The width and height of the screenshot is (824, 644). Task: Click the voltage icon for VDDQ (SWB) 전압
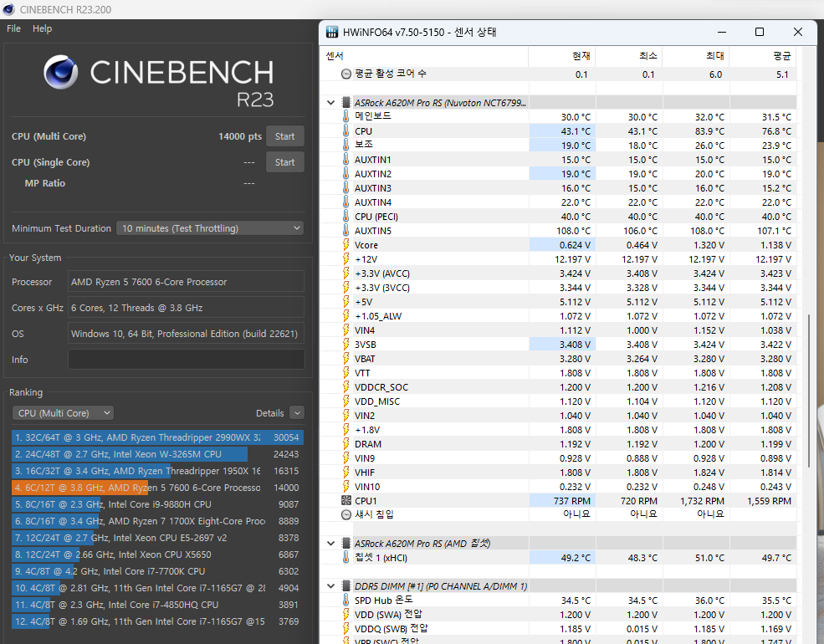pyautogui.click(x=345, y=628)
